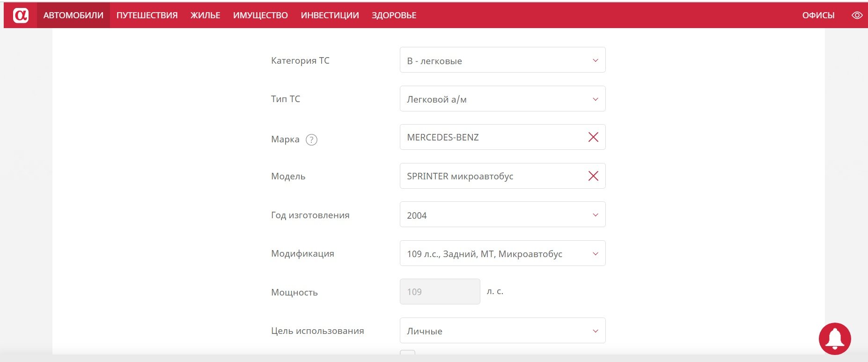Click the Цель использования label
The width and height of the screenshot is (868, 362).
[x=317, y=331]
